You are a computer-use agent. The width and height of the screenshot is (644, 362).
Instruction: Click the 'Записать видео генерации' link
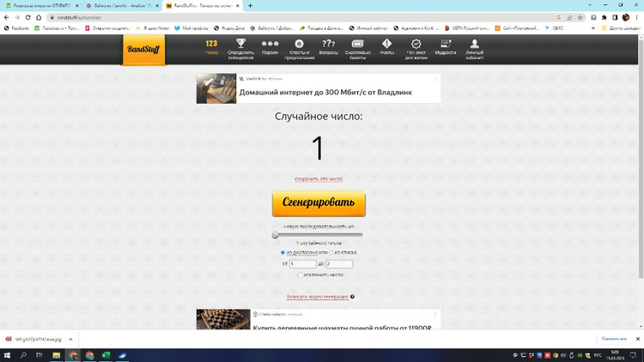(x=318, y=297)
